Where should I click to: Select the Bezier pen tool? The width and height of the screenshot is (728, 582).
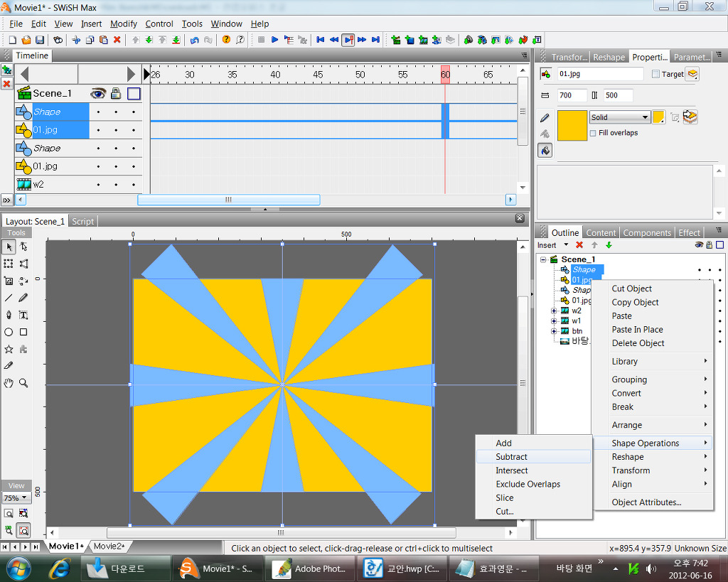click(x=9, y=315)
